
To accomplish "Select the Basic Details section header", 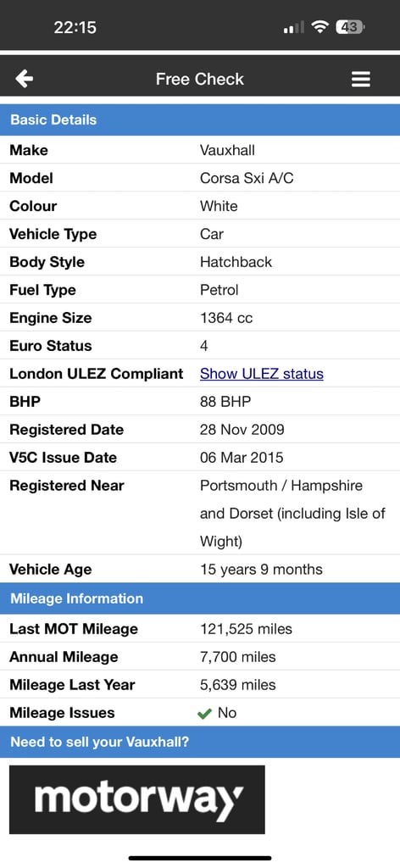I will click(x=200, y=120).
